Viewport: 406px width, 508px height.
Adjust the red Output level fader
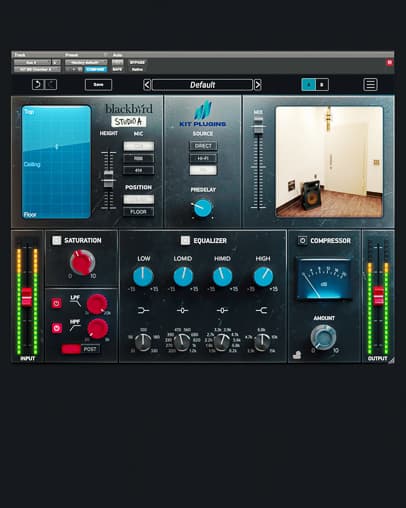coord(378,296)
